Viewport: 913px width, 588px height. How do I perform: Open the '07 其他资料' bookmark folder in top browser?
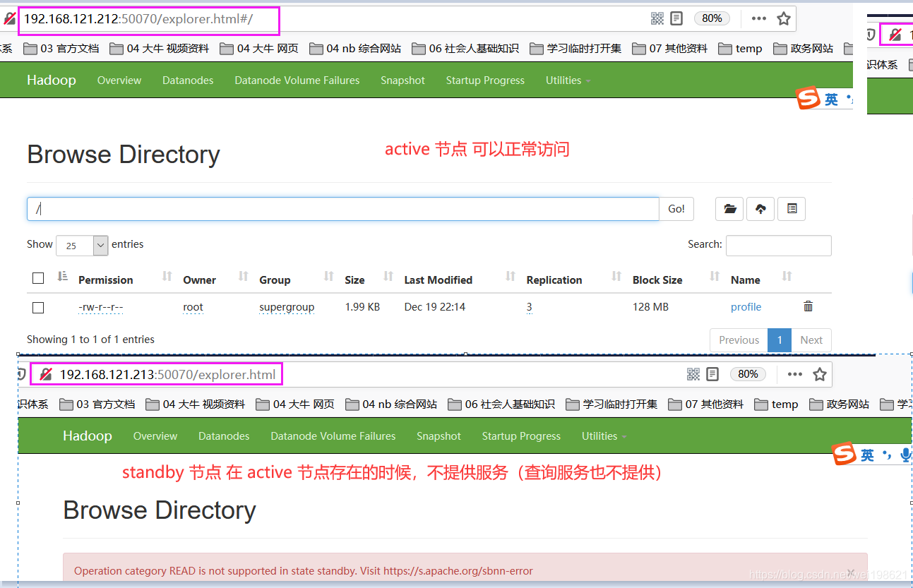click(x=669, y=49)
